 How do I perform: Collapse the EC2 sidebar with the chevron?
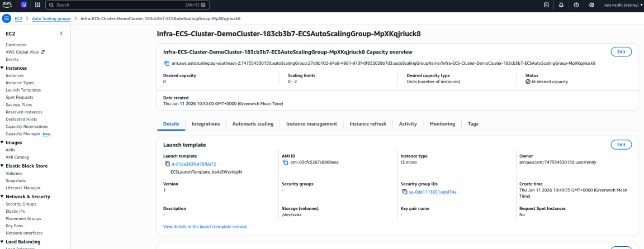(61, 33)
